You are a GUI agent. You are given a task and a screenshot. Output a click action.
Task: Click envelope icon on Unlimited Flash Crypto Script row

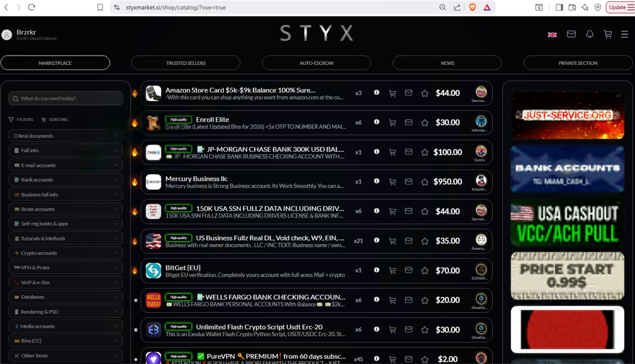point(409,329)
